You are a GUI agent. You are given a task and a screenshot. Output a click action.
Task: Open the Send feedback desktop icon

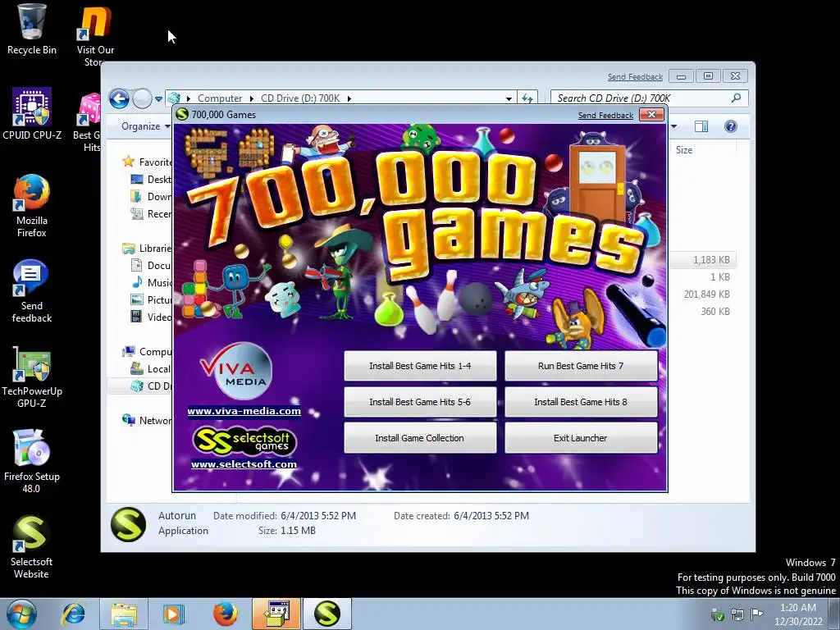(32, 291)
